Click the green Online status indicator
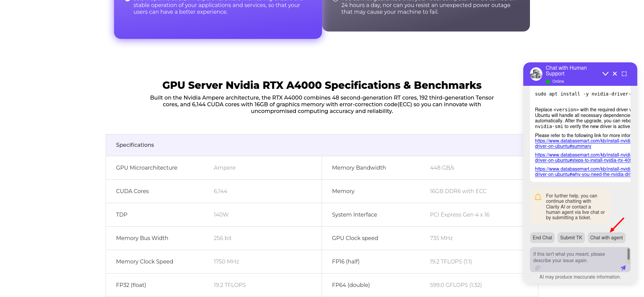 [x=548, y=81]
